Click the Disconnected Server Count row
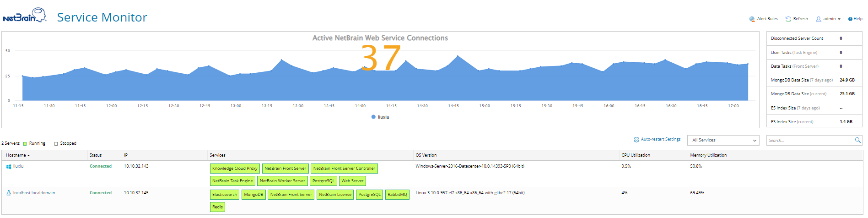 click(814, 38)
